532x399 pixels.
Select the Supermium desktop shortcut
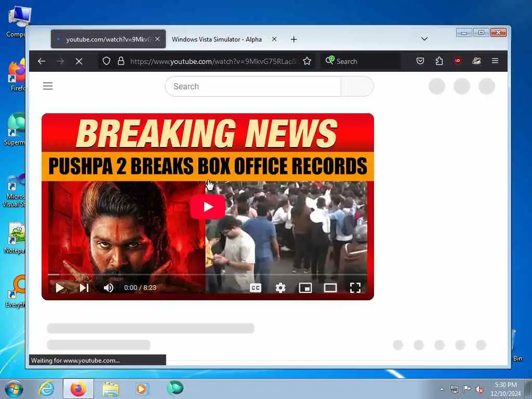pos(15,129)
